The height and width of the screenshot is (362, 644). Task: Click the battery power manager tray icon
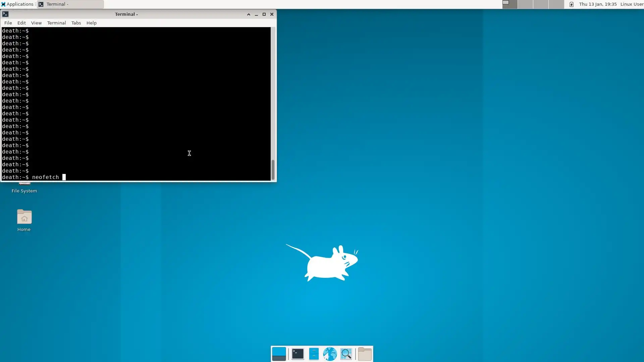pos(572,4)
